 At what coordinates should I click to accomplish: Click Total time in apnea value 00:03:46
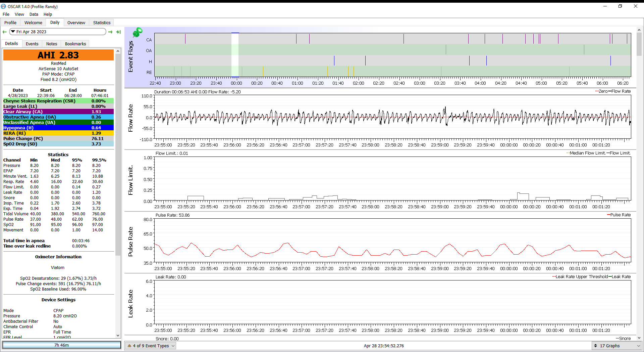(81, 240)
